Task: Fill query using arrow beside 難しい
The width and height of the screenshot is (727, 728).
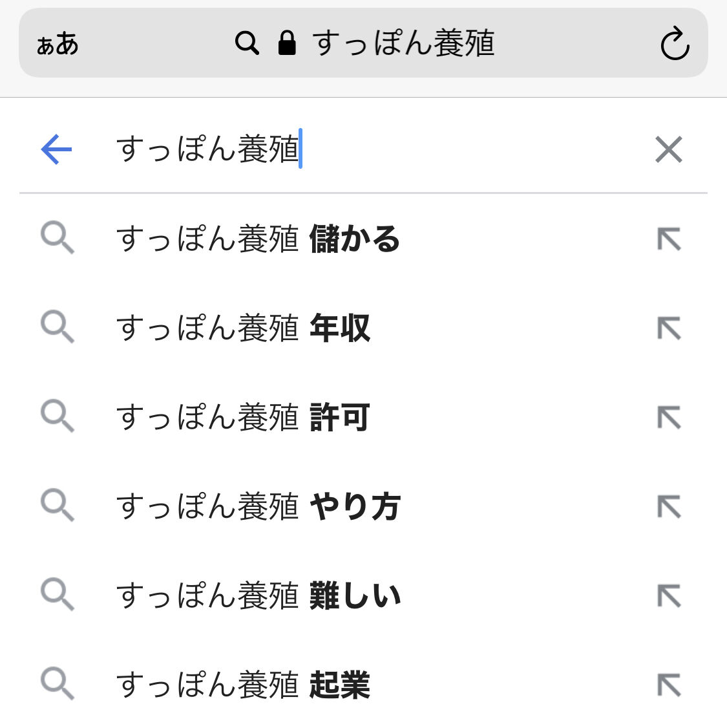Action: click(669, 596)
